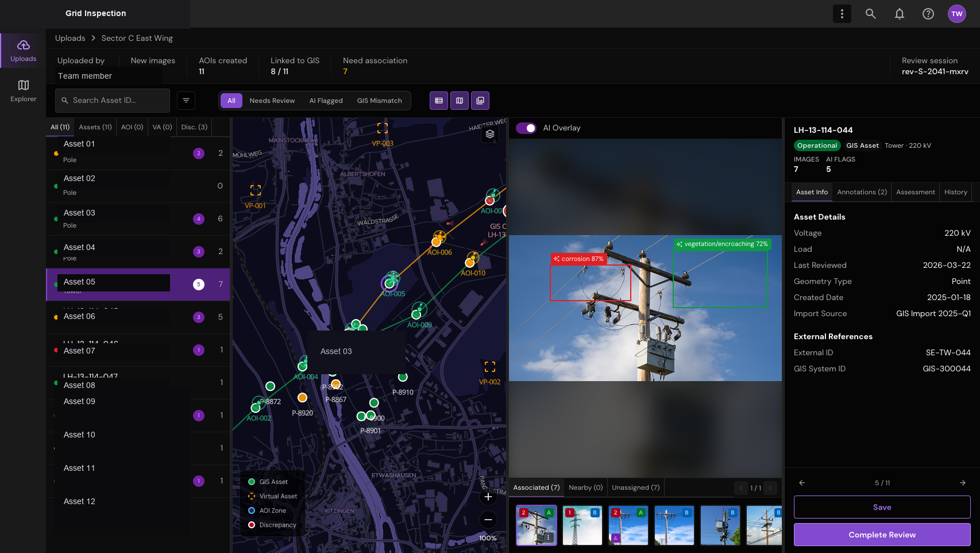The image size is (980, 553).
Task: Switch to Nearby (0) images tab
Action: tap(586, 487)
